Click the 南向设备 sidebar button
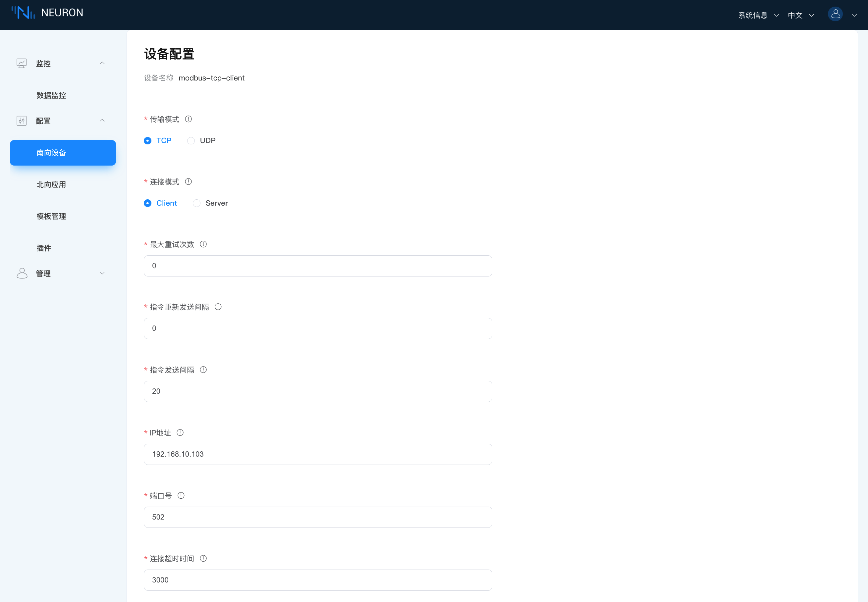868x602 pixels. [63, 153]
